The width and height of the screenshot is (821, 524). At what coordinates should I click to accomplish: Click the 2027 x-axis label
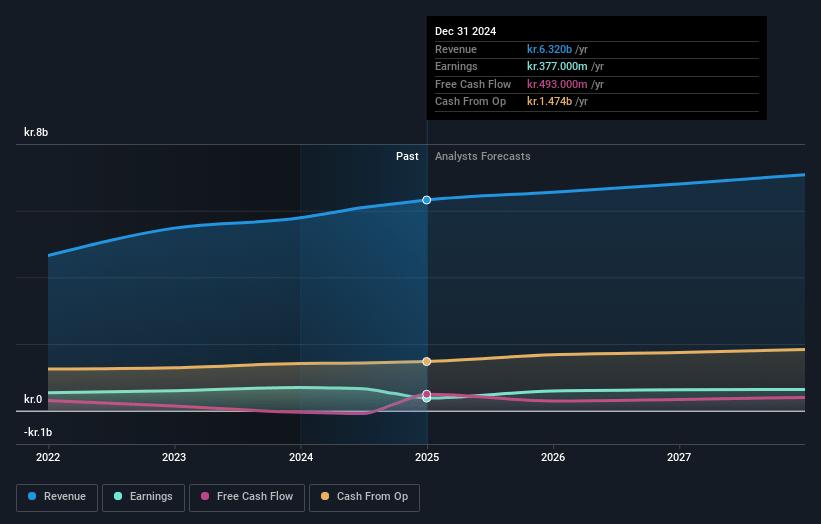679,457
